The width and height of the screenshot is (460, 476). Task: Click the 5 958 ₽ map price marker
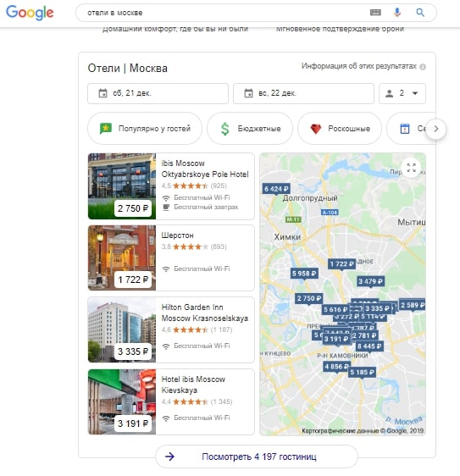point(304,274)
